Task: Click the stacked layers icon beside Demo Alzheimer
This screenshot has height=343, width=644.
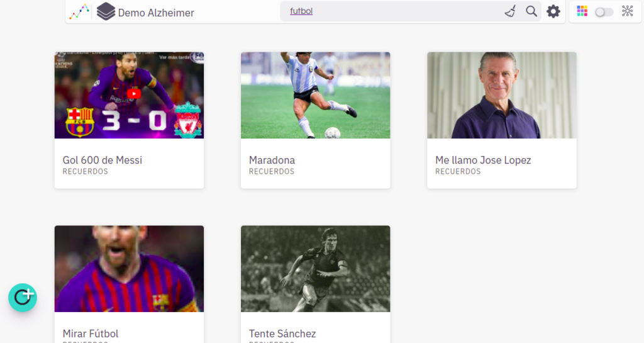Action: pyautogui.click(x=106, y=11)
